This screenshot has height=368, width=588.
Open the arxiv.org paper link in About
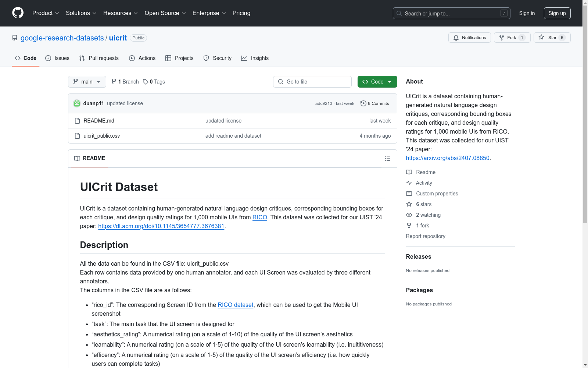tap(448, 158)
